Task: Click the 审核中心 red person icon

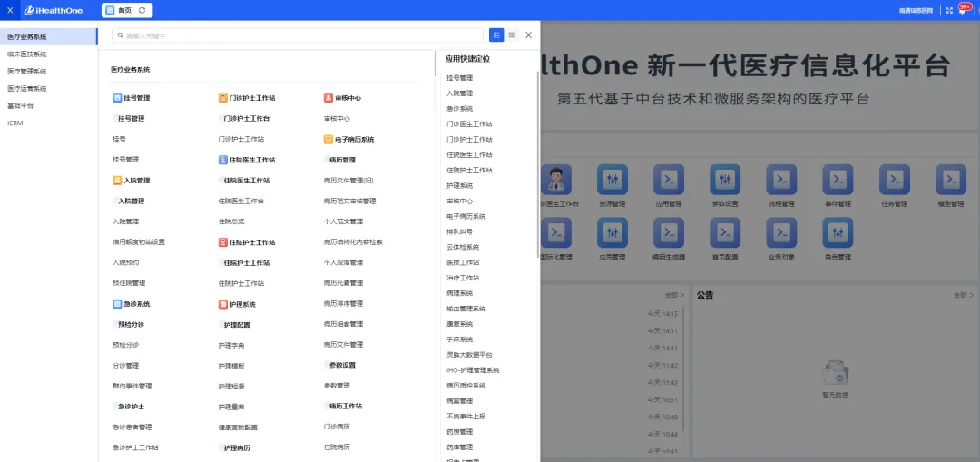Action: [x=328, y=98]
